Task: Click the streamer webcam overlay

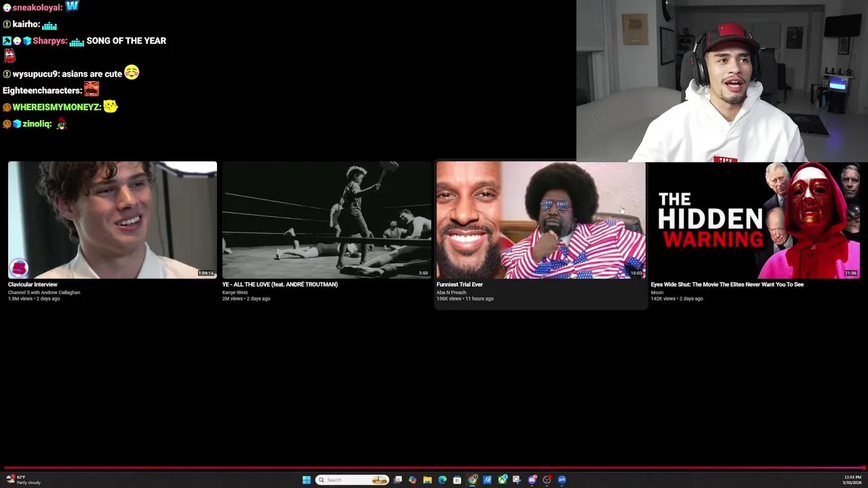Action: pos(722,81)
